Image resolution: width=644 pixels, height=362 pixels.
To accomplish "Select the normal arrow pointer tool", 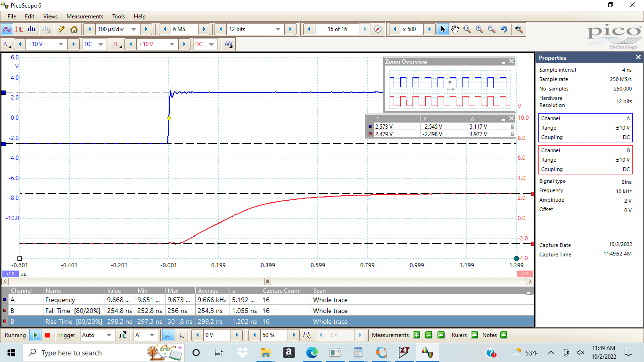I will click(442, 29).
